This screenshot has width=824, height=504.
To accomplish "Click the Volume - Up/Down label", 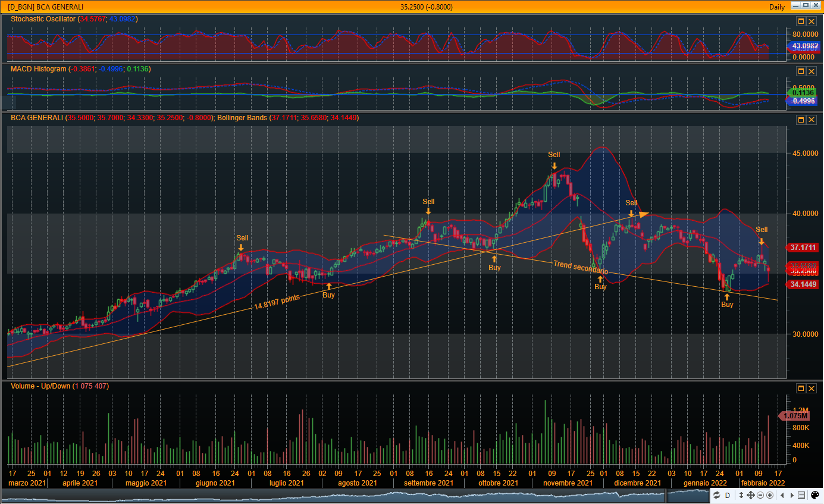I will [40, 386].
